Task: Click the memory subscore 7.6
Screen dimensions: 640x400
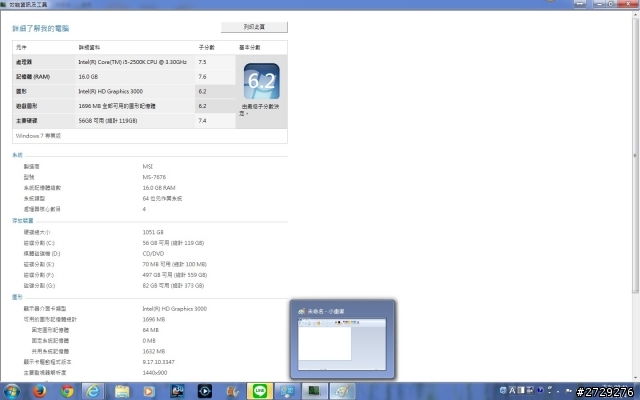Action: 202,77
